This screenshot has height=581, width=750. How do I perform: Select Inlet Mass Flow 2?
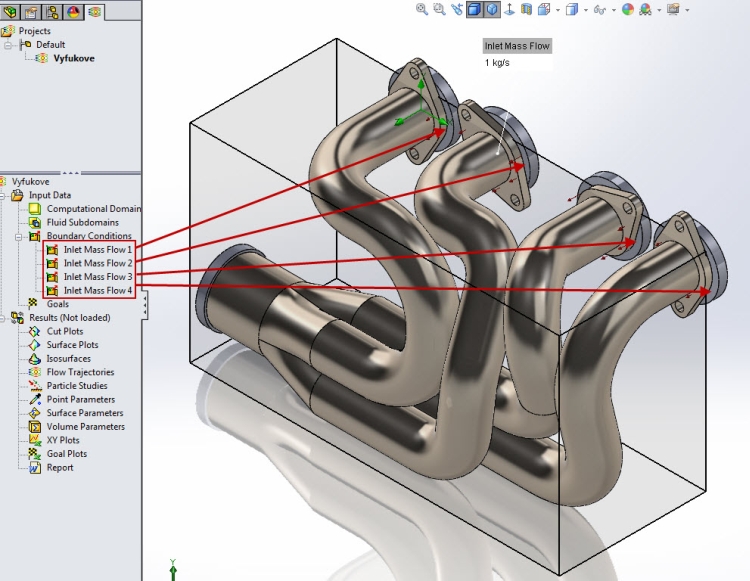(98, 263)
